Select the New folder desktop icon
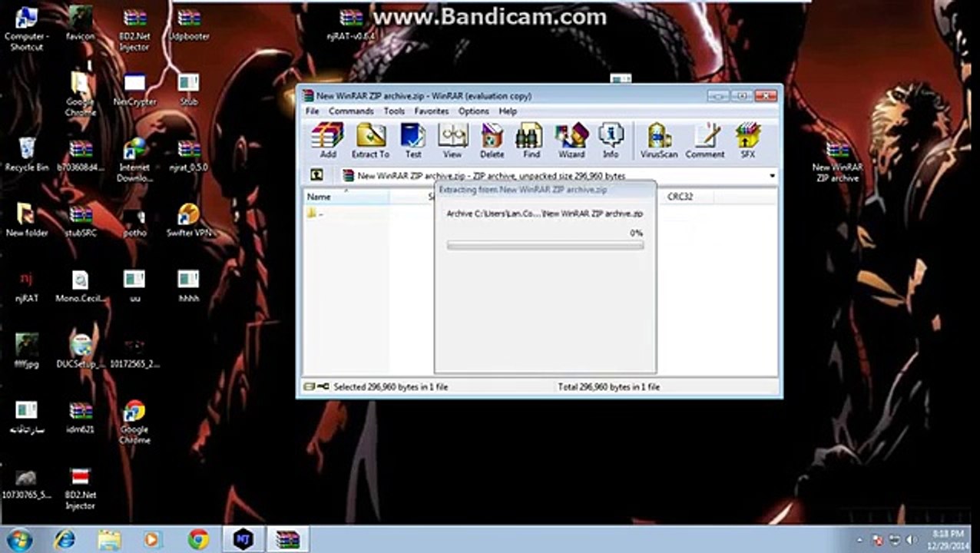 pyautogui.click(x=26, y=220)
